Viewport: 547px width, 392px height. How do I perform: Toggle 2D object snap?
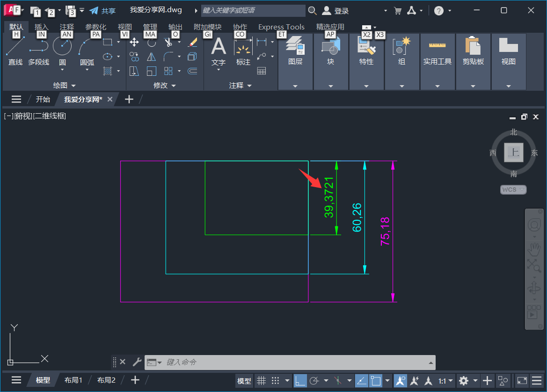376,381
